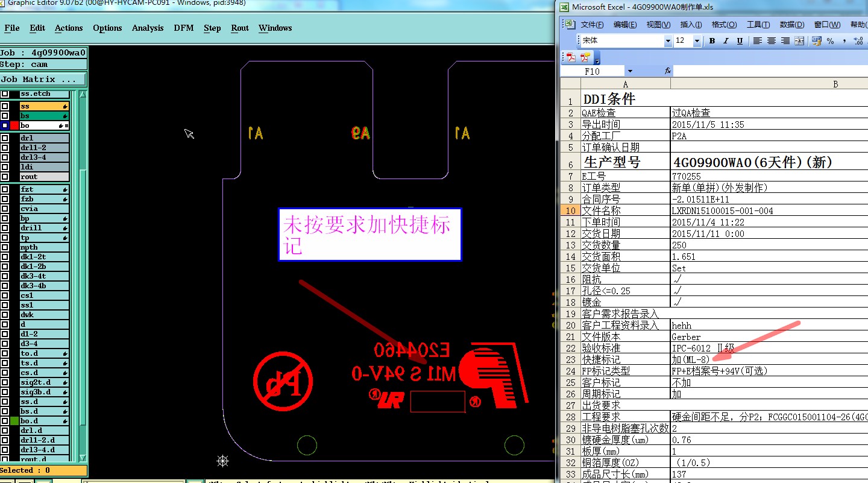The image size is (868, 483).
Task: Open Name Box dropdown arrow
Action: [630, 71]
